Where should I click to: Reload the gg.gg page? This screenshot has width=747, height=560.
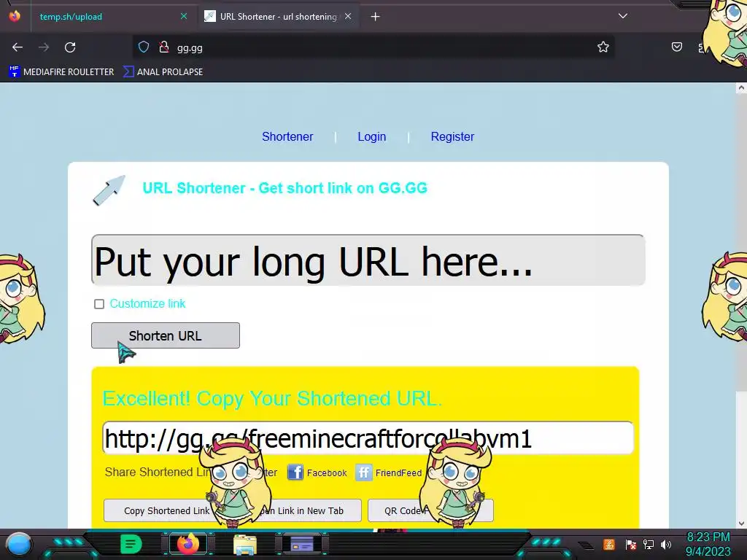coord(70,47)
